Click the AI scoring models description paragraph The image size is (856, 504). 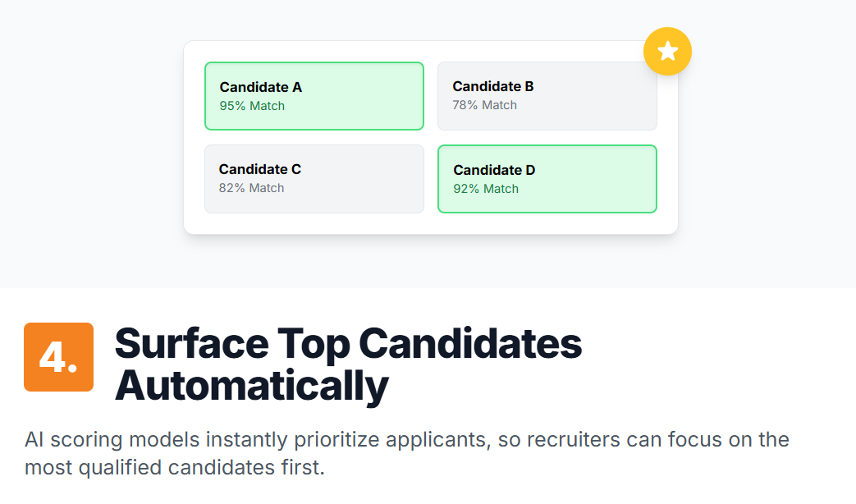[x=407, y=453]
